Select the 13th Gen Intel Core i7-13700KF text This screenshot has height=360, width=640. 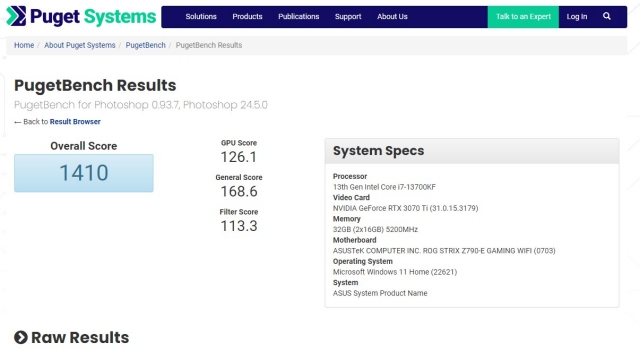pyautogui.click(x=384, y=187)
